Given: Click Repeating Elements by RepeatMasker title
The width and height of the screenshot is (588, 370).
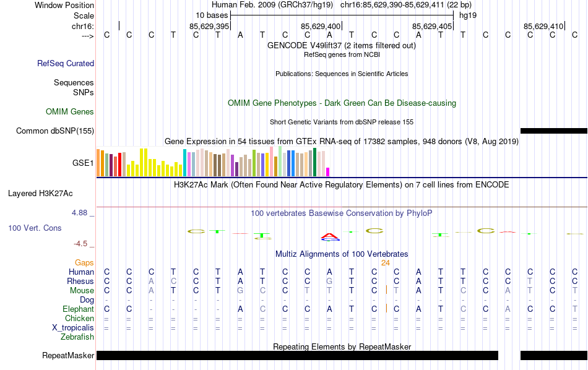Looking at the screenshot, I should point(342,346).
